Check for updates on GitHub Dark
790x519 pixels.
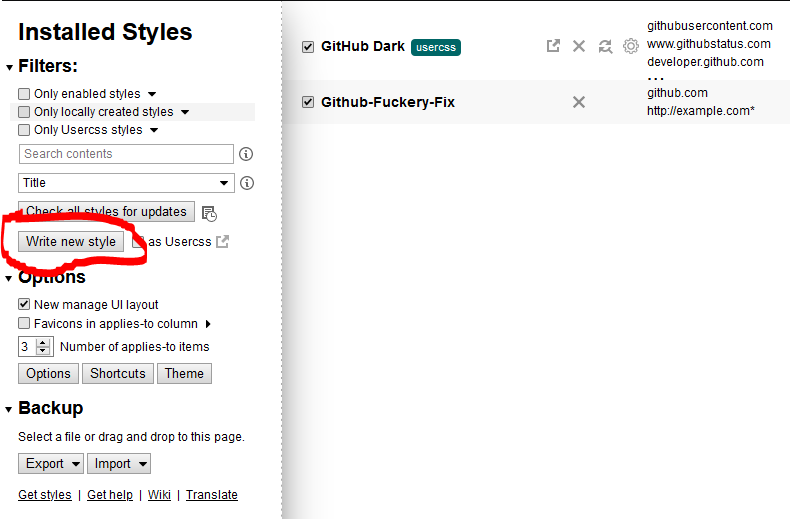pyautogui.click(x=604, y=46)
